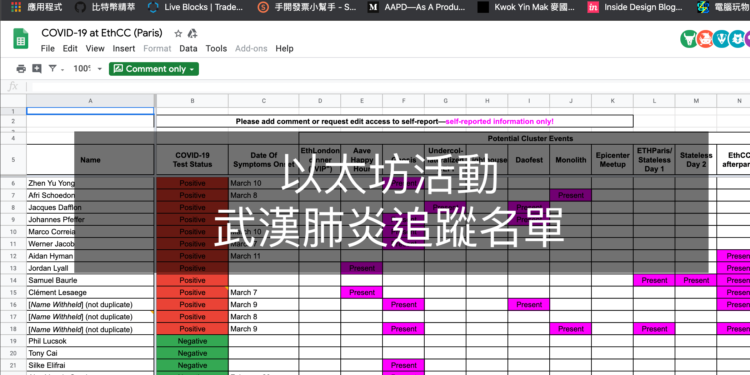Screen dimensions: 750x375
Task: Click the Clément Lesaege name cell
Action: tap(90, 292)
